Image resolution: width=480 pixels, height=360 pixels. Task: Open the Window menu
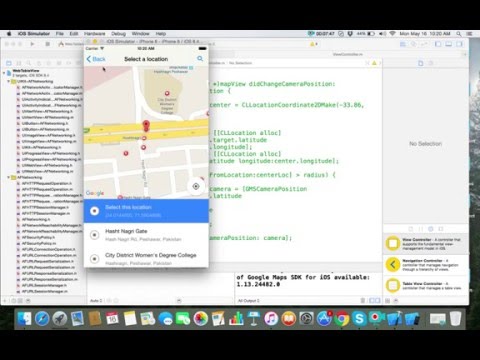pos(140,34)
